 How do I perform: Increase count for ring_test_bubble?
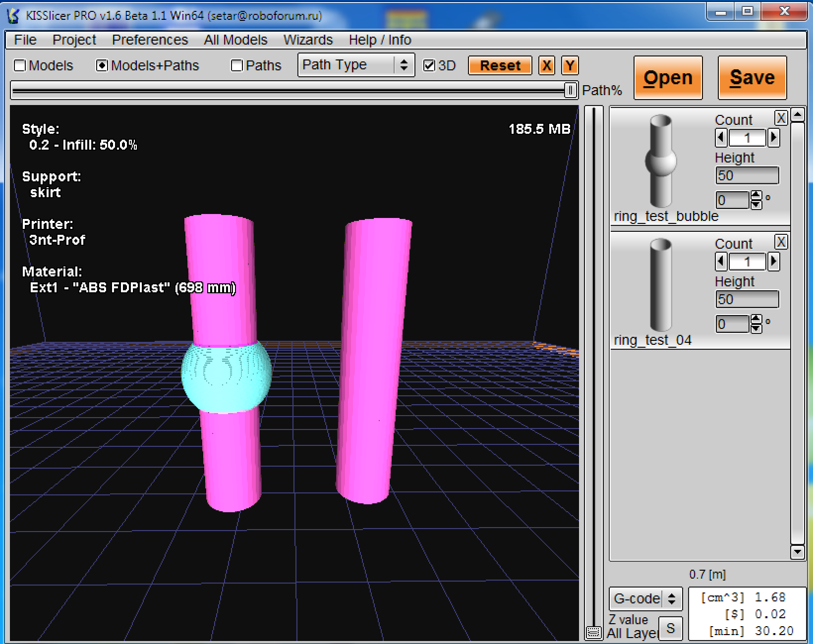click(773, 138)
